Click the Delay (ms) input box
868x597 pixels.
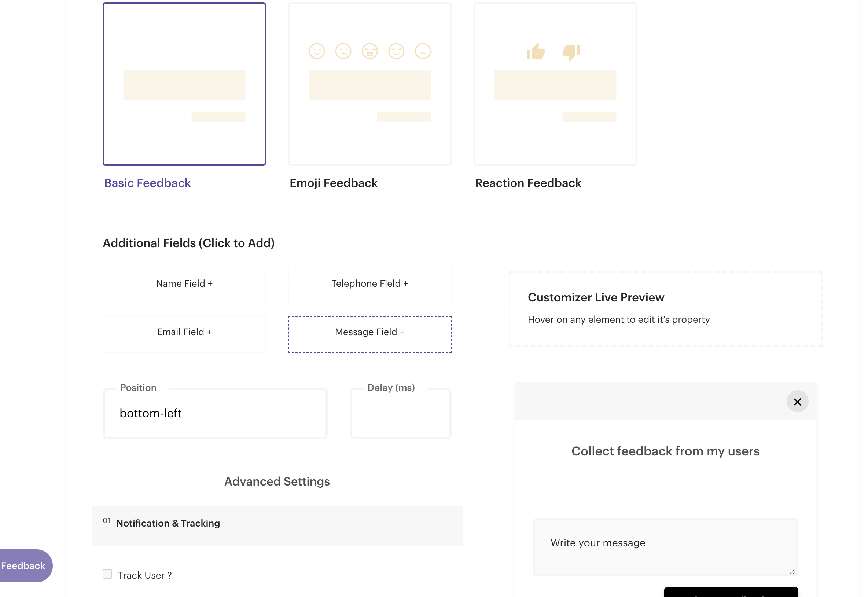point(400,413)
